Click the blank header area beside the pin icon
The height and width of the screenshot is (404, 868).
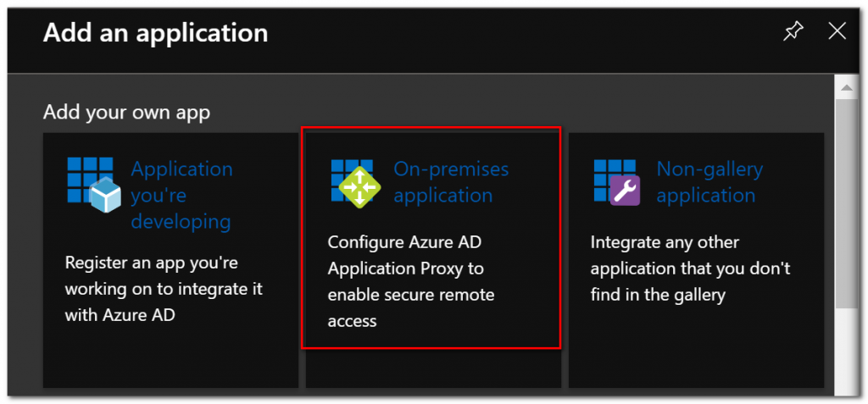pyautogui.click(x=593, y=34)
